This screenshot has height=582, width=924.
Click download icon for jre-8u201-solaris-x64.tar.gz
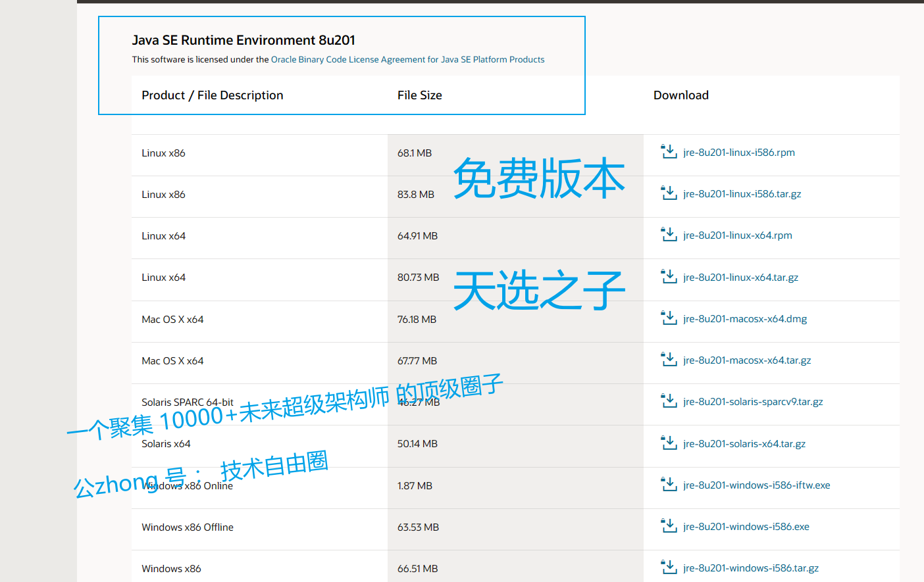(669, 443)
